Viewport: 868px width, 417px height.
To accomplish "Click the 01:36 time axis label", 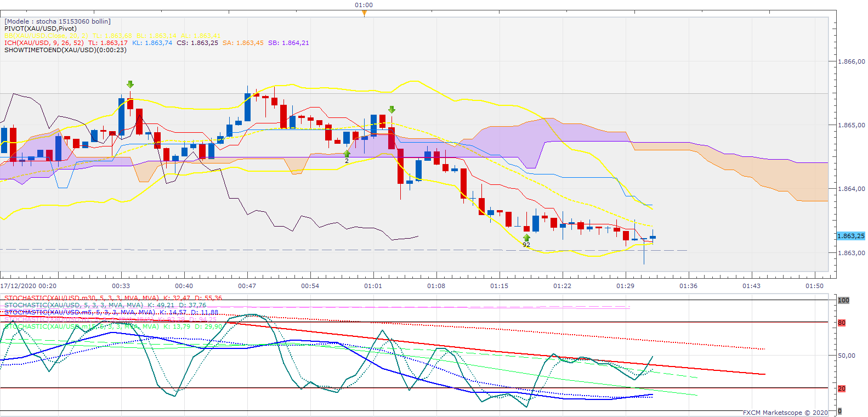I will coord(689,286).
